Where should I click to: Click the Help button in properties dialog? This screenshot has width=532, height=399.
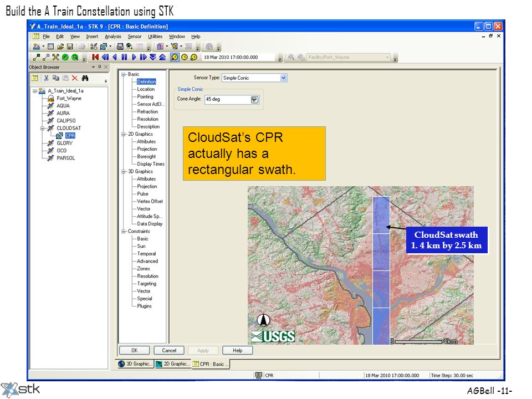[238, 350]
